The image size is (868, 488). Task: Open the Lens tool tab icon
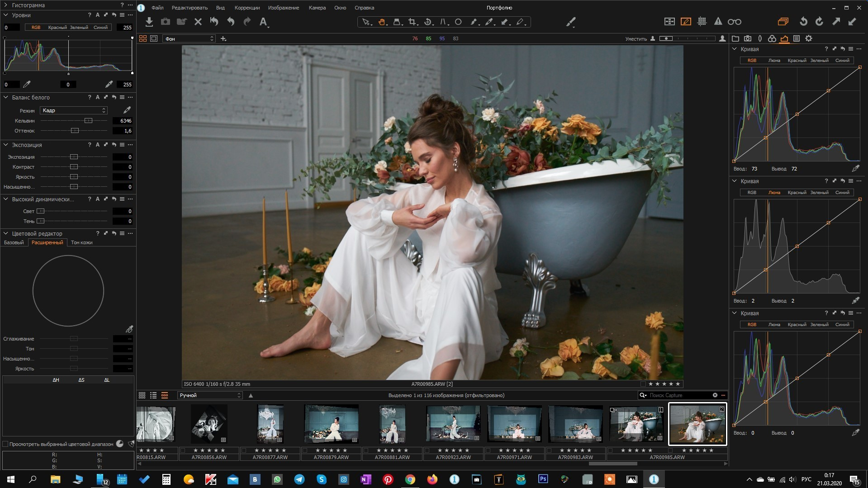point(760,38)
